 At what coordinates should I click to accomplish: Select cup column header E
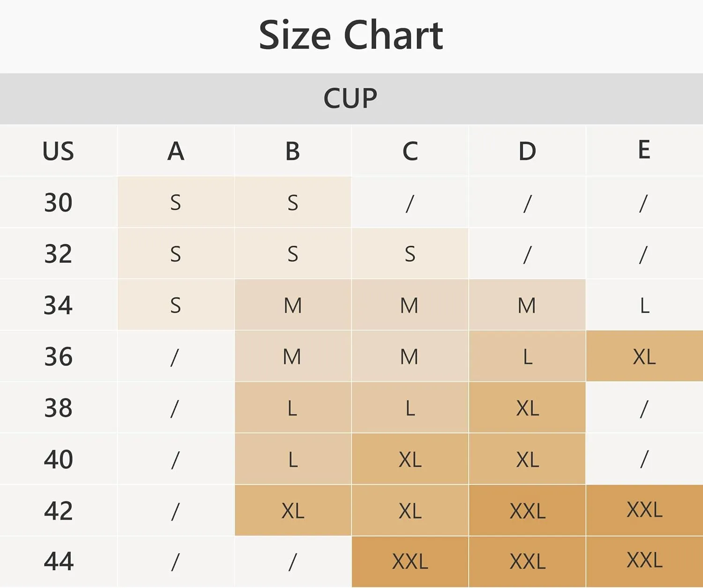click(644, 151)
